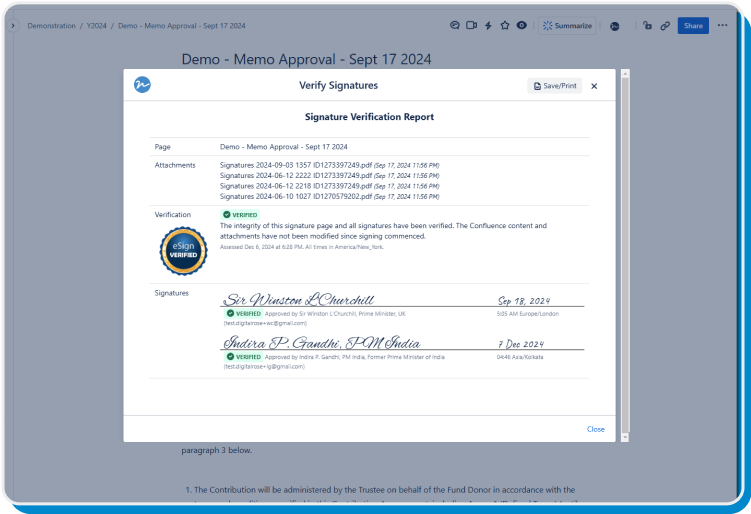
Task: Click the Save/Print button
Action: click(555, 86)
